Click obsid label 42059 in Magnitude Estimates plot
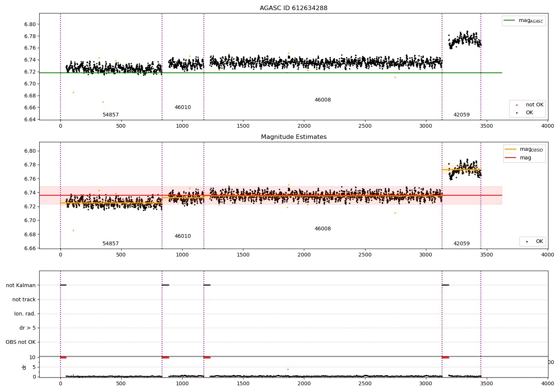Viewport: 560px width, 392px height. click(x=461, y=244)
